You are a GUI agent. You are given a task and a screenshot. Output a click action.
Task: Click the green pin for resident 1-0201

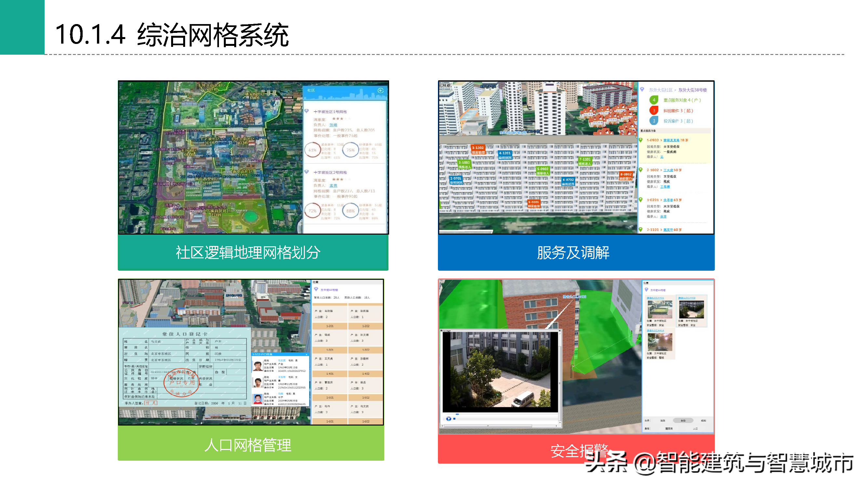click(641, 200)
